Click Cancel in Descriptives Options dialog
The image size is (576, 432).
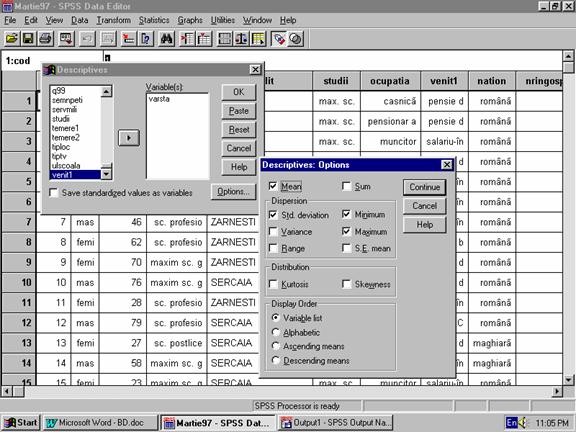[425, 206]
